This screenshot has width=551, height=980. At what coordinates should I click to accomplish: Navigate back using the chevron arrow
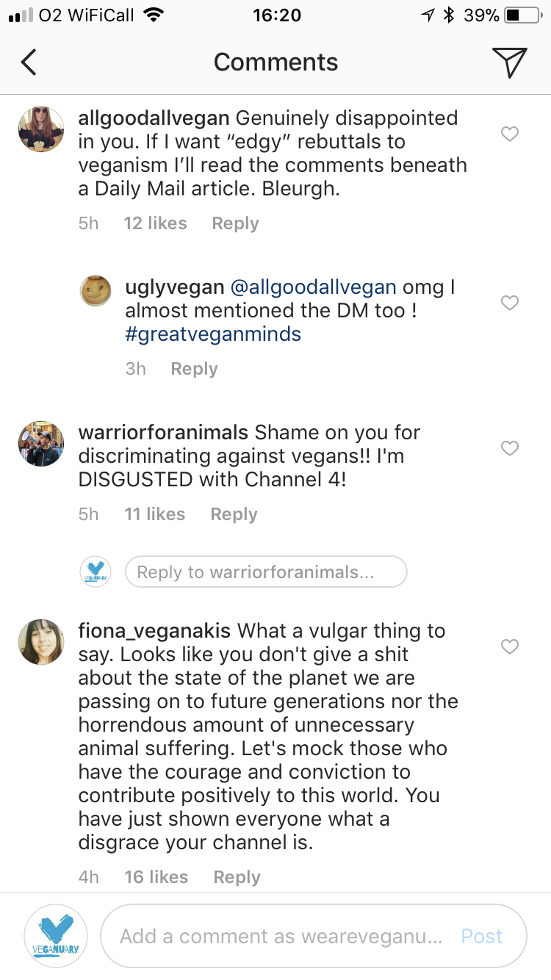tap(29, 62)
